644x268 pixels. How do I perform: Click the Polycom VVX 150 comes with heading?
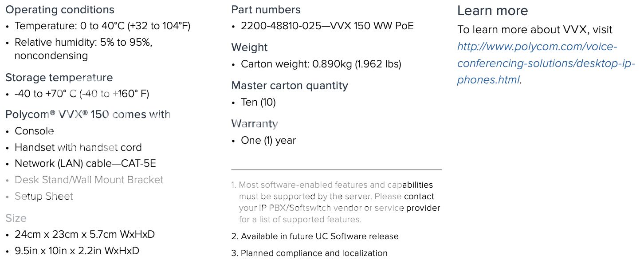[88, 114]
